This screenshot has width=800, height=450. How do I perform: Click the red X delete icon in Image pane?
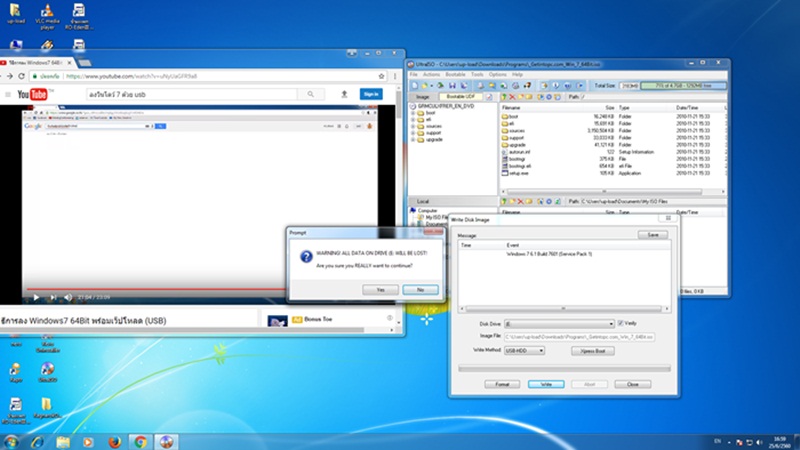(512, 96)
